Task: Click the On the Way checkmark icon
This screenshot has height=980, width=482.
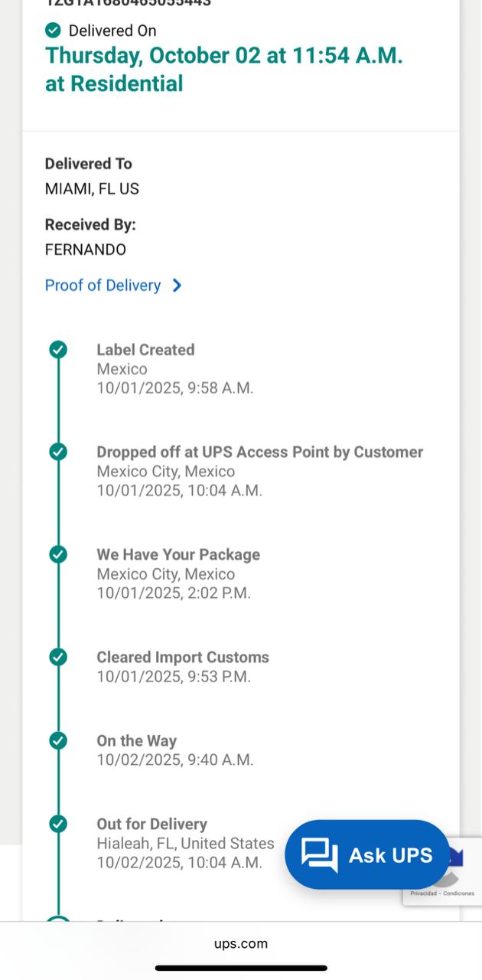Action: coord(58,740)
